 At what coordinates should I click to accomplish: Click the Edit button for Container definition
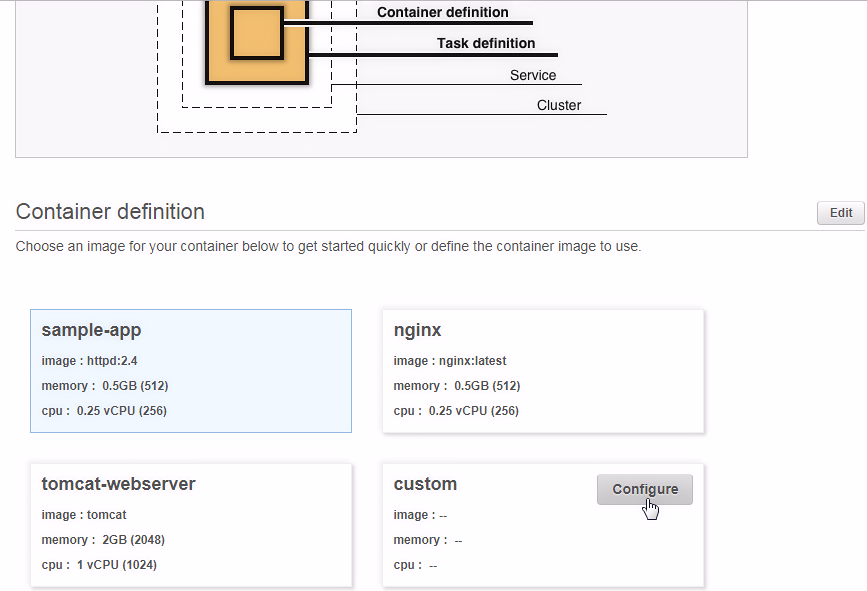pyautogui.click(x=840, y=213)
